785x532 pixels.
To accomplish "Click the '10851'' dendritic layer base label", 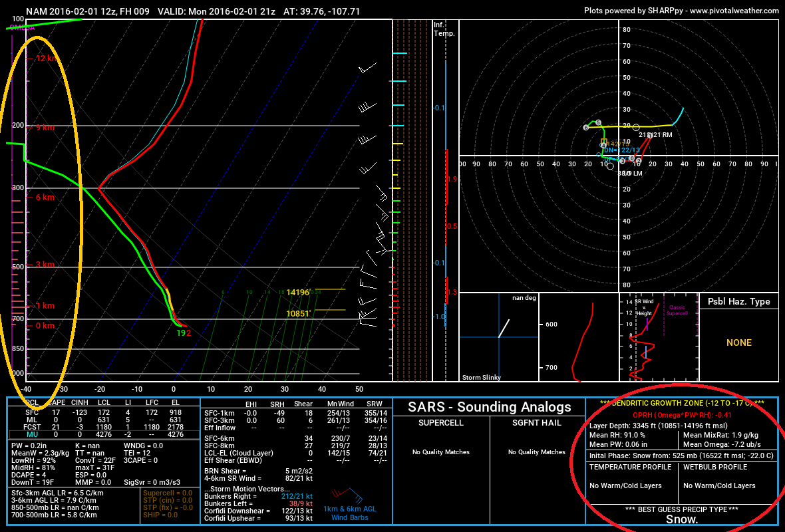I will coord(299,314).
